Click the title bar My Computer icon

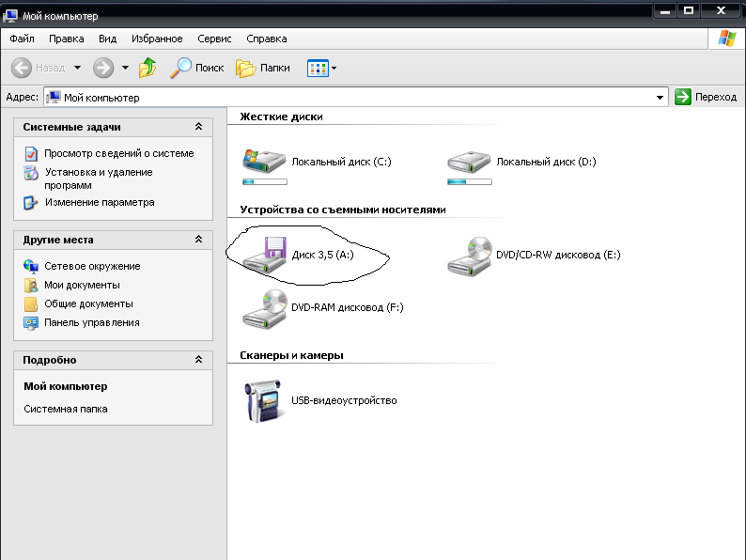10,16
